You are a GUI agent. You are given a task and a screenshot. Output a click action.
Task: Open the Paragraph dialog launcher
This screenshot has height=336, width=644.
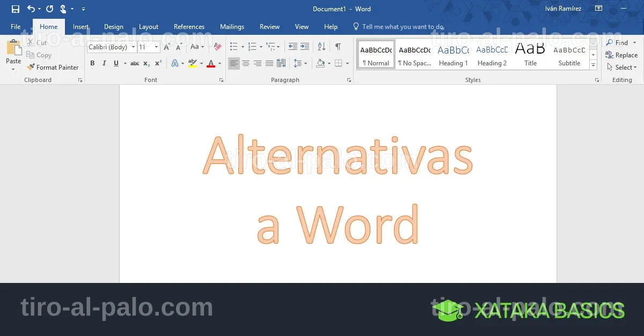349,80
